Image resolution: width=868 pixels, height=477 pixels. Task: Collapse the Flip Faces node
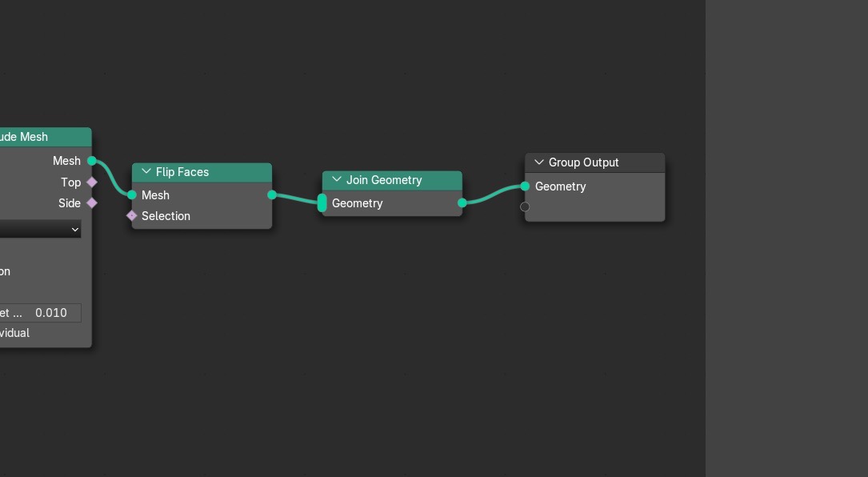point(146,172)
